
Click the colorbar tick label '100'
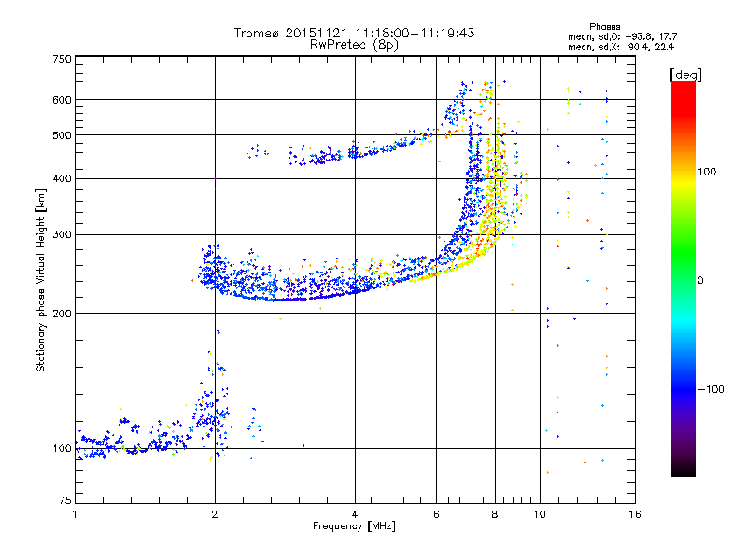pos(707,172)
